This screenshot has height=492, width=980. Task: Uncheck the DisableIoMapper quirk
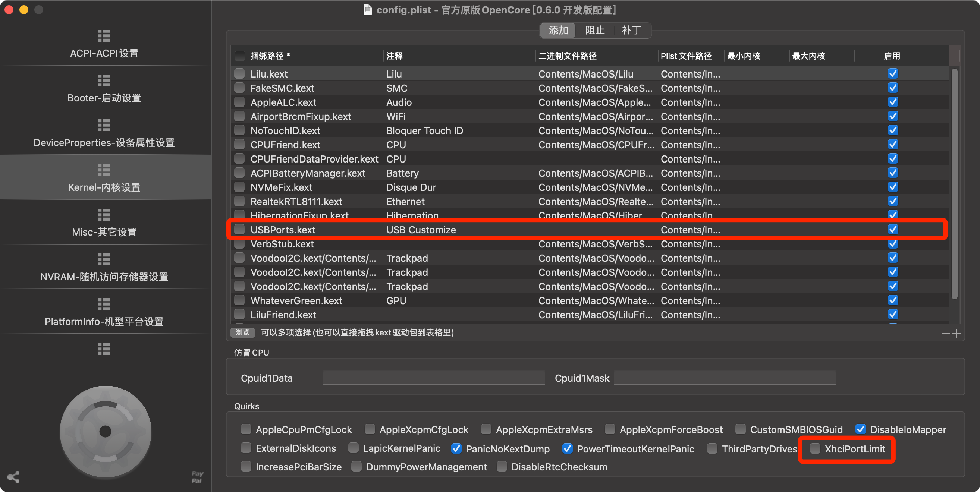pyautogui.click(x=861, y=429)
